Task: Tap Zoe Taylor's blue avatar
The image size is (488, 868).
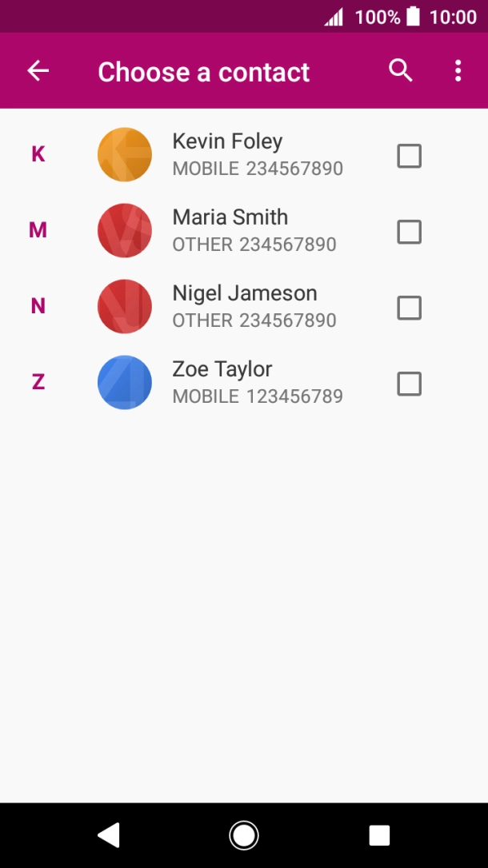Action: pos(125,382)
